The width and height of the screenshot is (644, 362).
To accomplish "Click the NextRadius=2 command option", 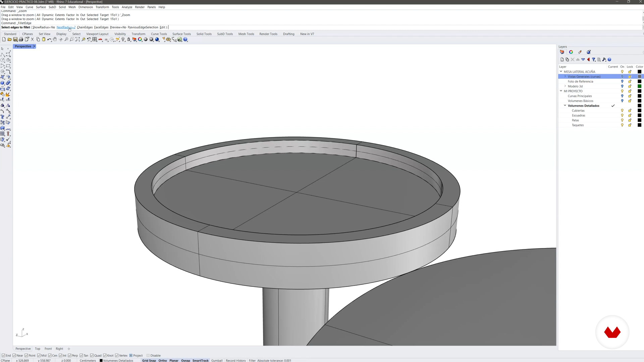I will tap(66, 27).
